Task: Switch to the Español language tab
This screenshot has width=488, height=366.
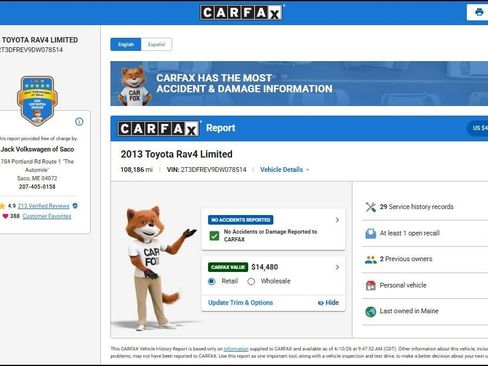Action: click(156, 44)
